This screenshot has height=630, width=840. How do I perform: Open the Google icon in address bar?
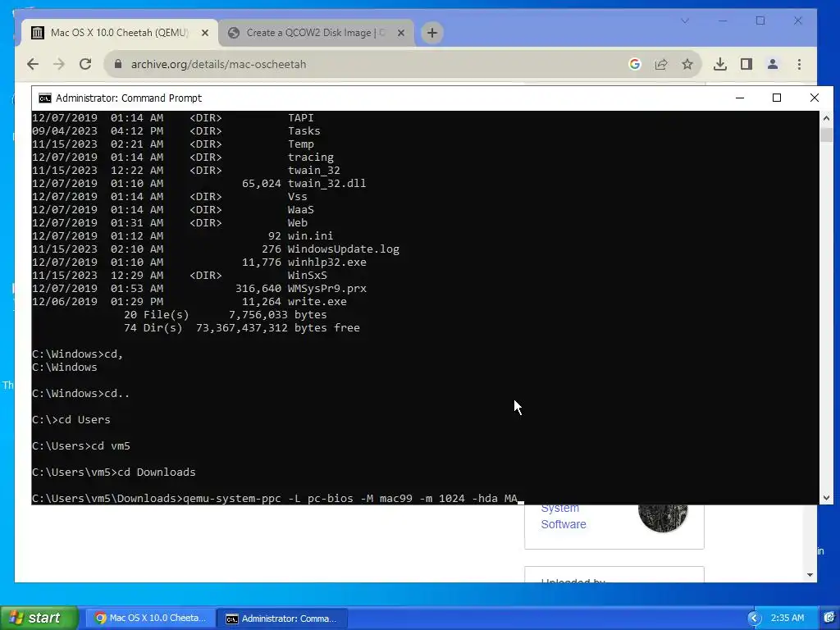coord(635,64)
